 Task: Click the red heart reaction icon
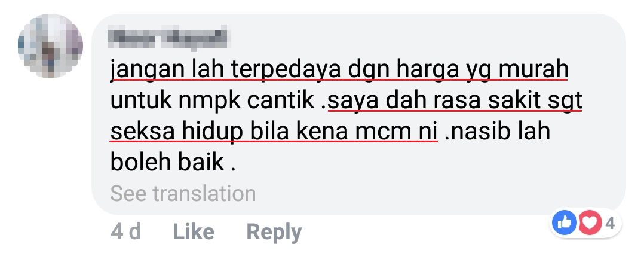(590, 223)
